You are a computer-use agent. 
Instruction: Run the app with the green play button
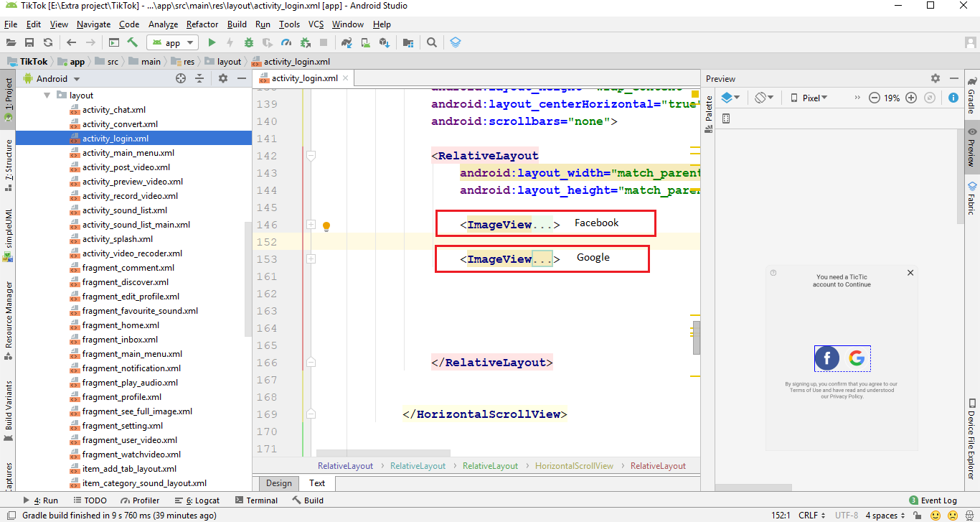(212, 42)
